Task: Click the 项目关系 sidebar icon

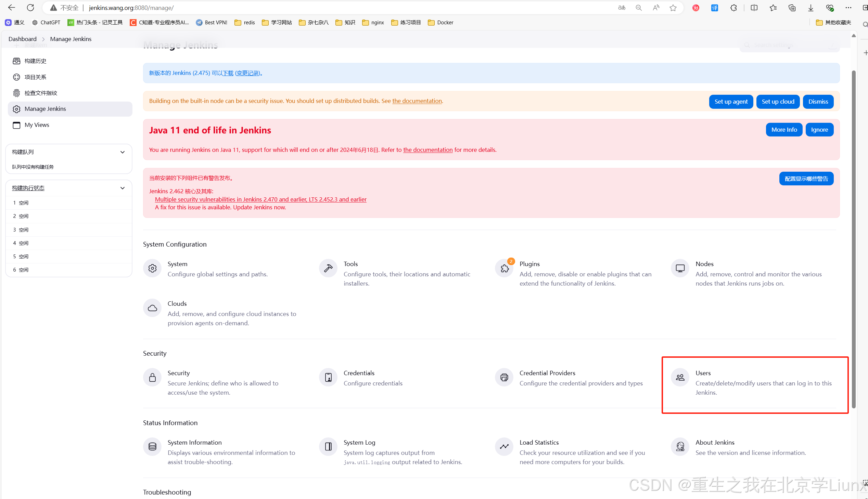Action: pos(16,77)
